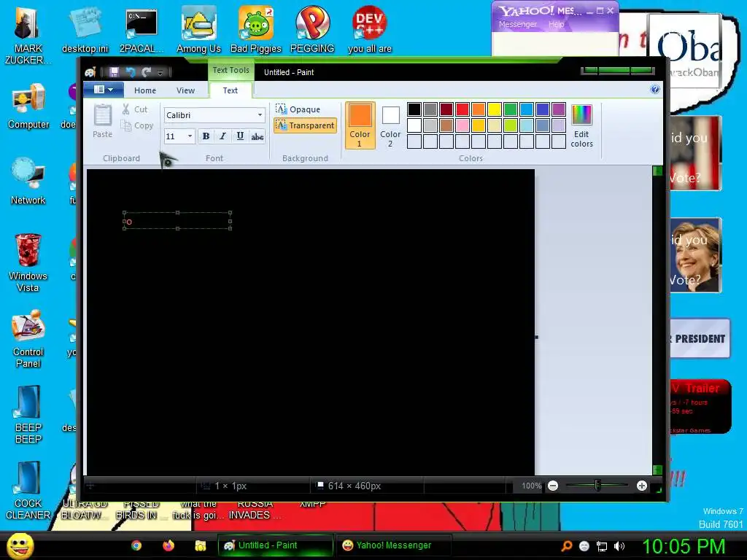The width and height of the screenshot is (747, 560).
Task: Launch Firefox from the taskbar
Action: 169,545
